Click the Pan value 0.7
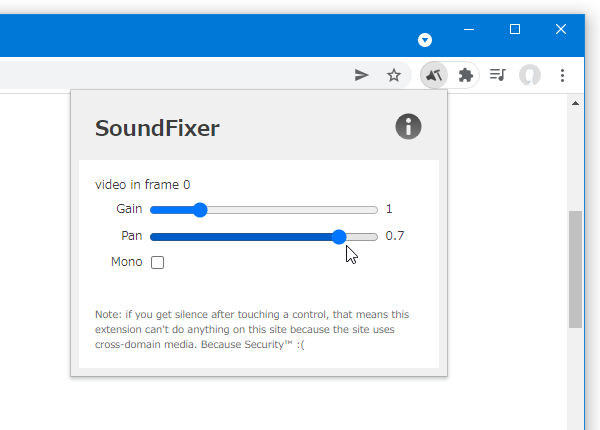 click(395, 236)
